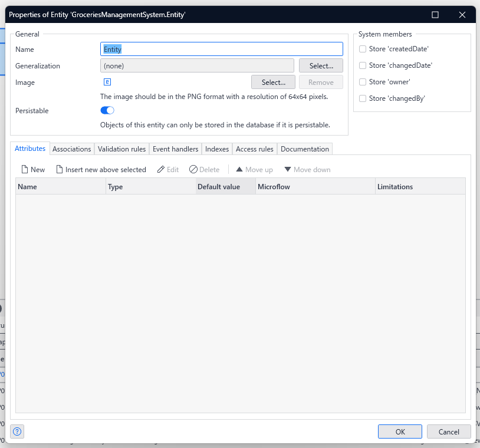The width and height of the screenshot is (480, 448).
Task: Check the Store 'owner' option
Action: (x=363, y=82)
